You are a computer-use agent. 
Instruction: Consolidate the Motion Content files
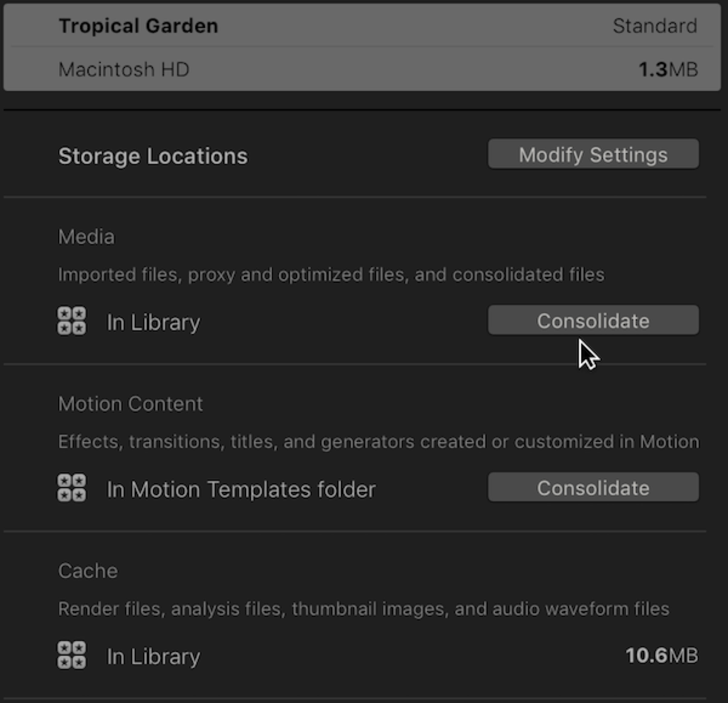click(x=593, y=488)
